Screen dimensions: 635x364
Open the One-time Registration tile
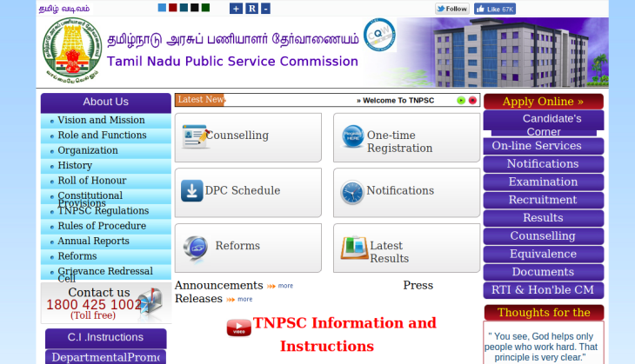tap(406, 137)
